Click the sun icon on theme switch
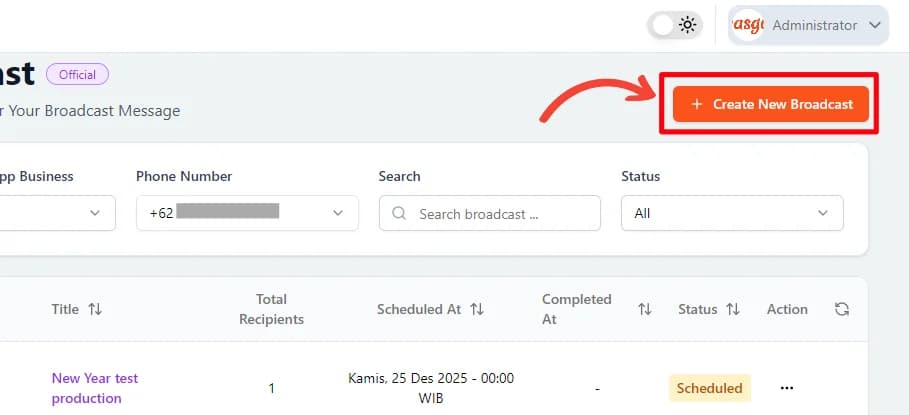The image size is (909, 415). (x=687, y=26)
